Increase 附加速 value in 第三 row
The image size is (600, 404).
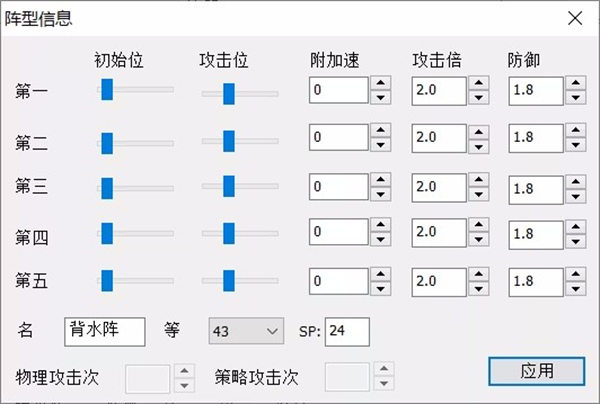(380, 179)
